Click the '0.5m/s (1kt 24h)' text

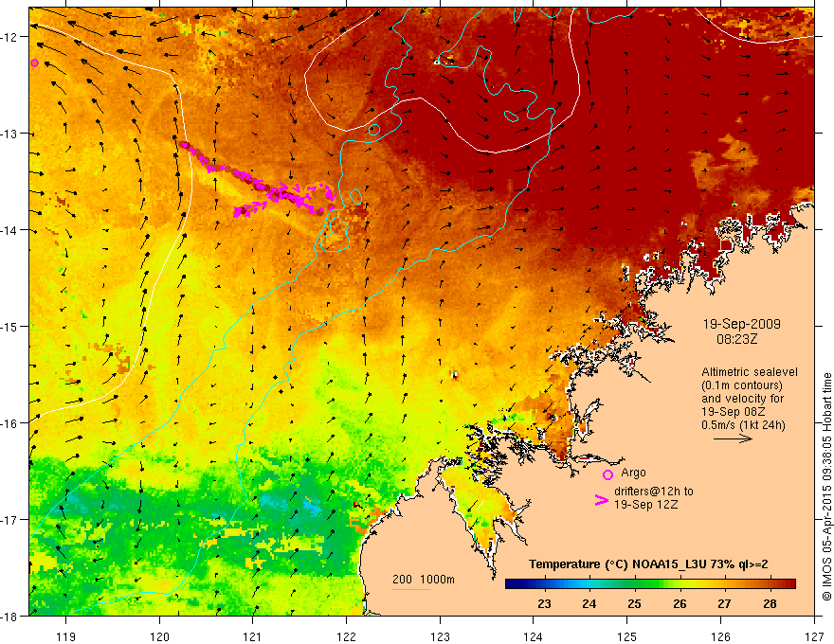click(x=743, y=425)
